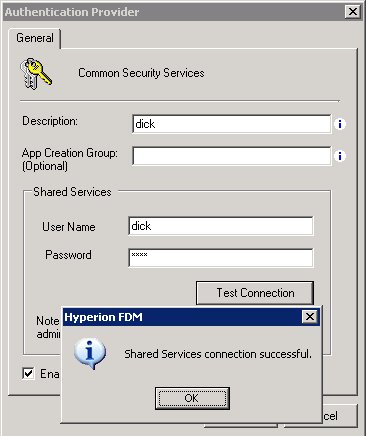366x436 pixels.
Task: Close the Hyperion FDM message box
Action: [310, 317]
